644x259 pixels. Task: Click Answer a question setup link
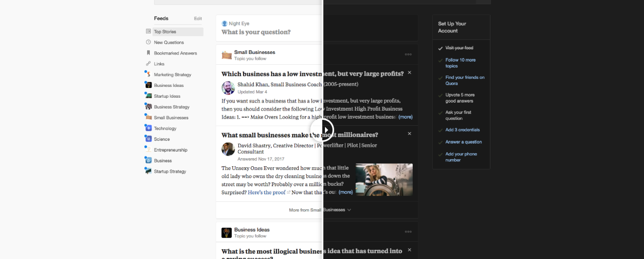click(x=463, y=142)
